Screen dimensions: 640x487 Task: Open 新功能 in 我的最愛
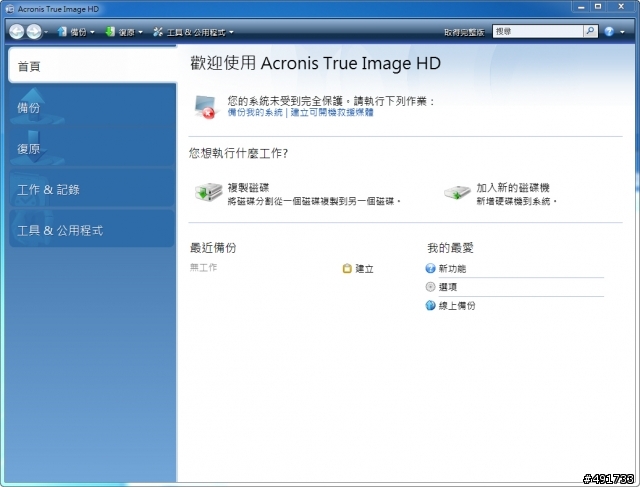(452, 269)
